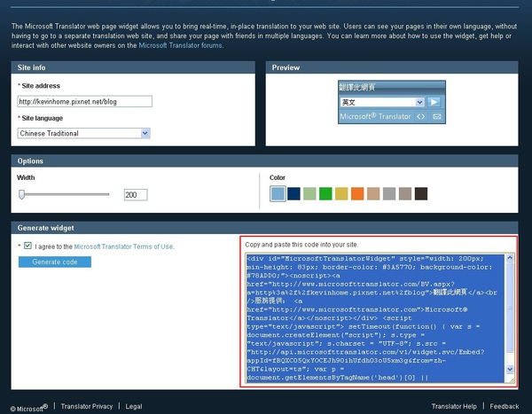Click the code box scroll up arrow
The image size is (532, 414).
(x=510, y=258)
